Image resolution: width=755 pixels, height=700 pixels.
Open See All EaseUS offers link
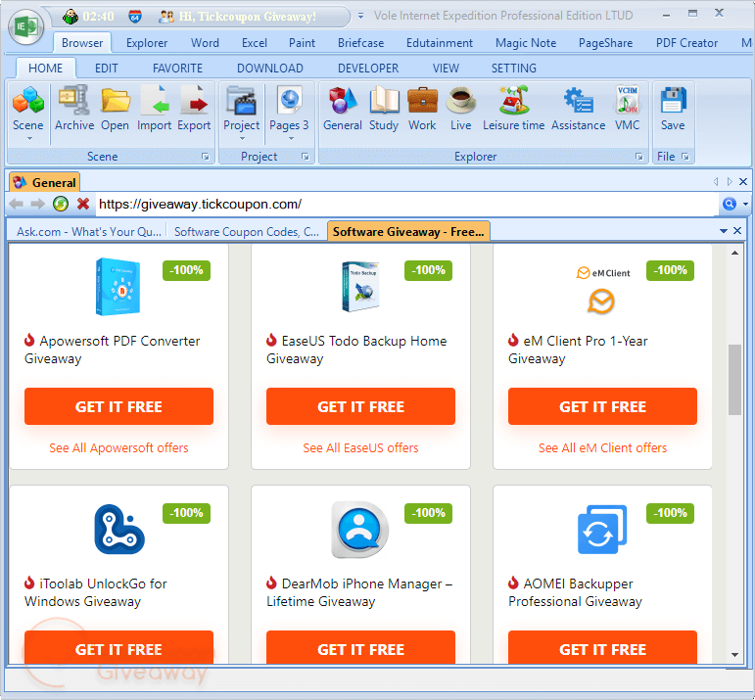pos(360,447)
